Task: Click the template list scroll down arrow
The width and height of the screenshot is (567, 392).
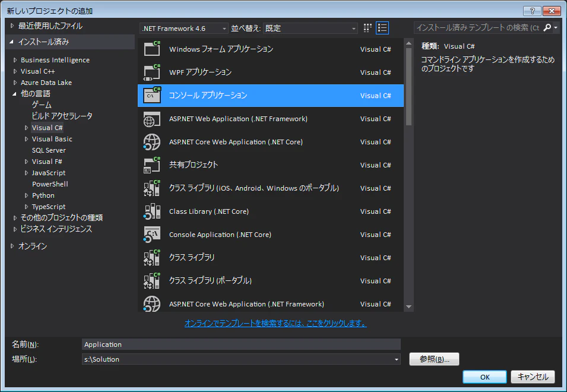Action: coord(408,306)
